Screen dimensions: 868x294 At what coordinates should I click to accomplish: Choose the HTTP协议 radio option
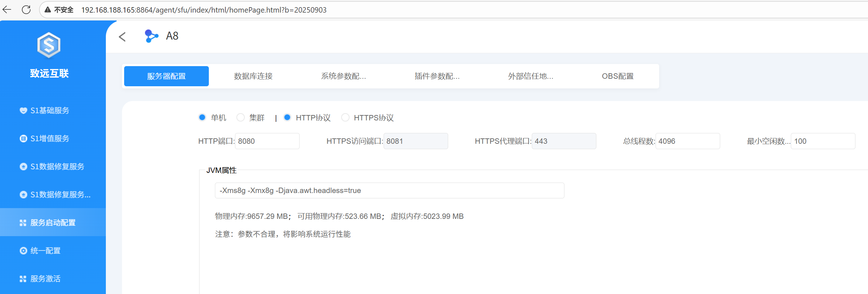pos(287,118)
